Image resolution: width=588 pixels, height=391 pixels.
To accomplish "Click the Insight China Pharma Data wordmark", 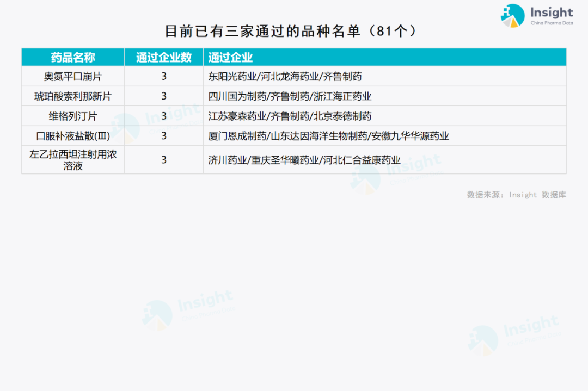I will 552,16.
